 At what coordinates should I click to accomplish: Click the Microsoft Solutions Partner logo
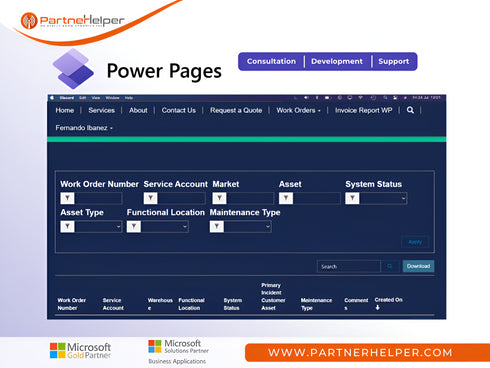[x=178, y=352]
